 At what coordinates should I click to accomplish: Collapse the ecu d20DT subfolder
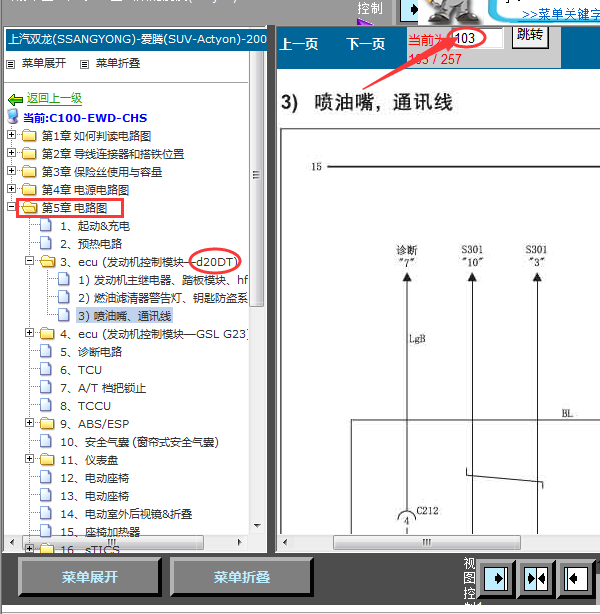point(29,261)
